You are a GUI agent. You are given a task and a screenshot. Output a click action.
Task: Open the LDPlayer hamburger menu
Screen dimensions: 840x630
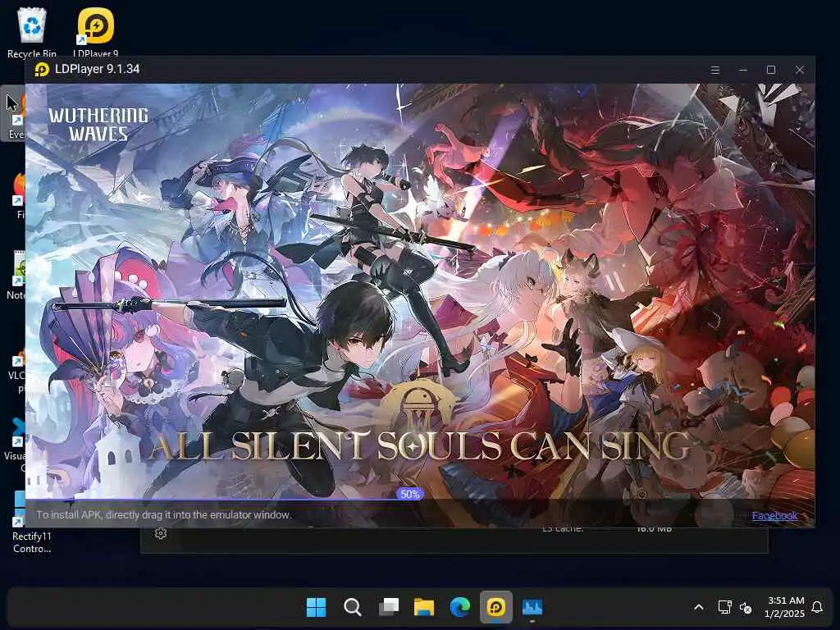pos(714,71)
